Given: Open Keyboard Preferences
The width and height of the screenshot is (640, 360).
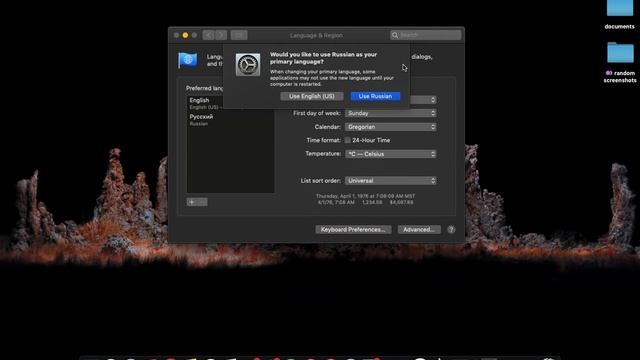Looking at the screenshot, I should tap(353, 229).
